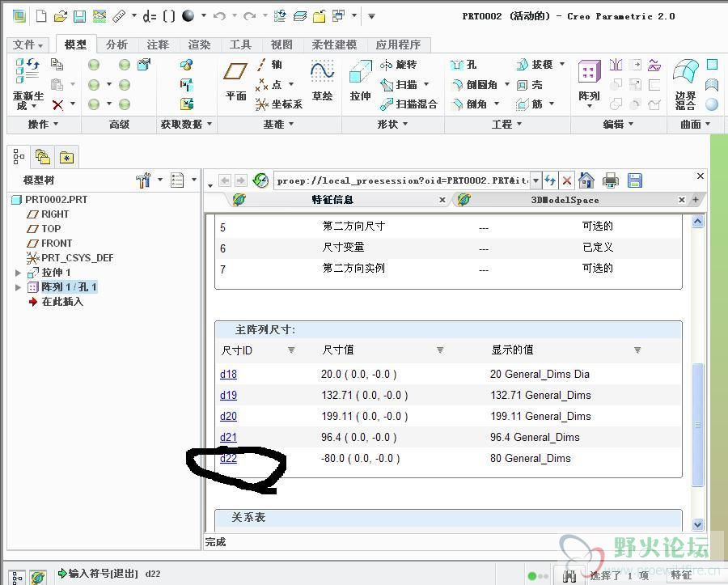
Task: Open the d20 dimension link
Action: [x=228, y=416]
